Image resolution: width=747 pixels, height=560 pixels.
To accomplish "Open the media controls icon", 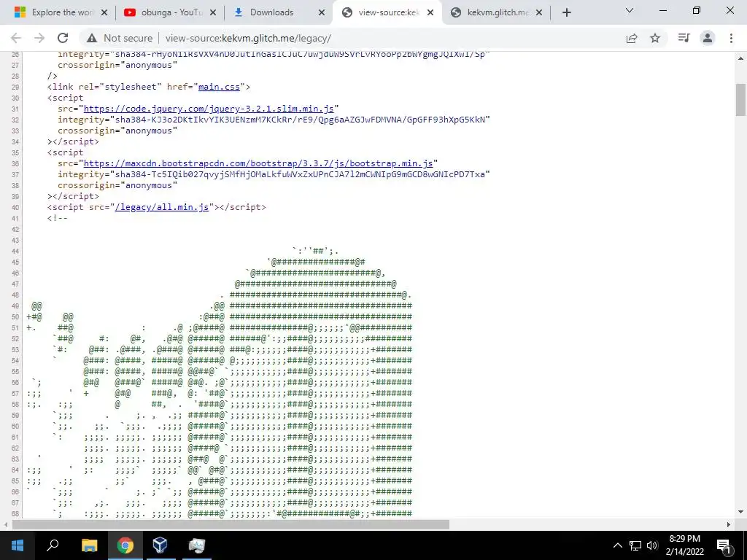I will 684,38.
